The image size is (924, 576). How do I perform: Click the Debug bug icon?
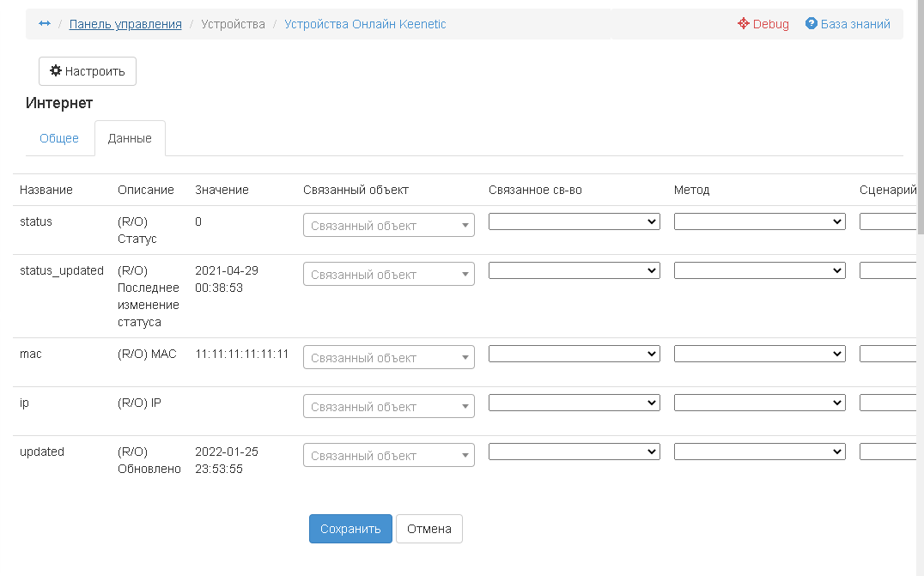coord(744,24)
